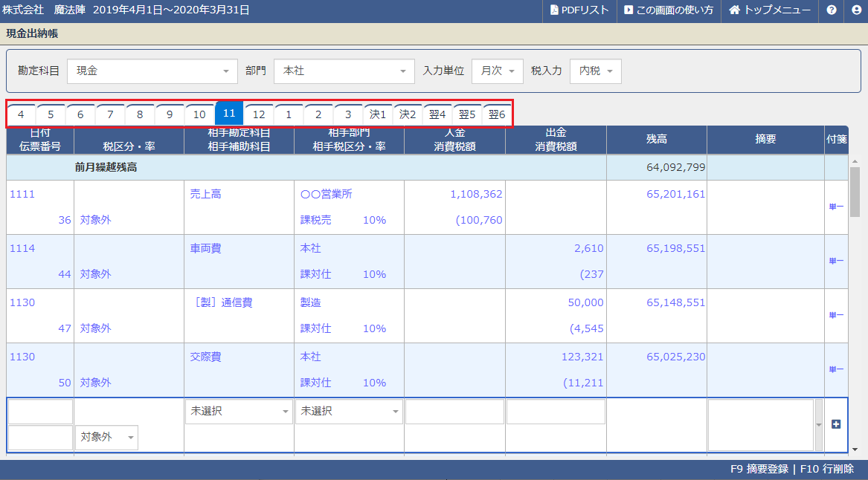Click the 単一 marker in the 交際費 row
The height and width of the screenshot is (480, 868).
click(835, 370)
